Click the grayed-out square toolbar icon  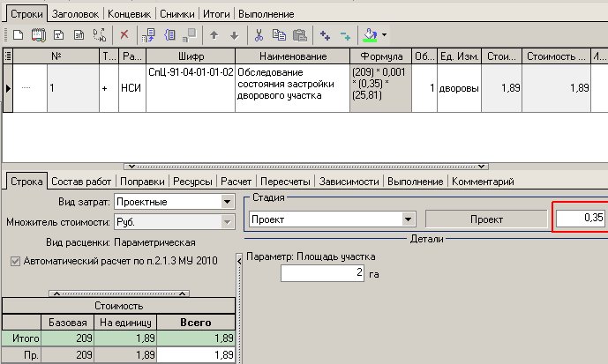click(x=190, y=35)
